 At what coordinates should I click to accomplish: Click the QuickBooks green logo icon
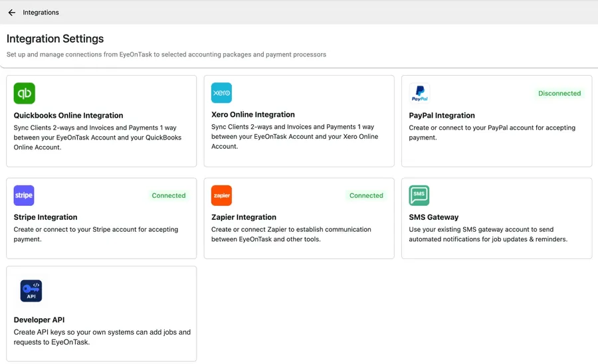click(x=25, y=94)
